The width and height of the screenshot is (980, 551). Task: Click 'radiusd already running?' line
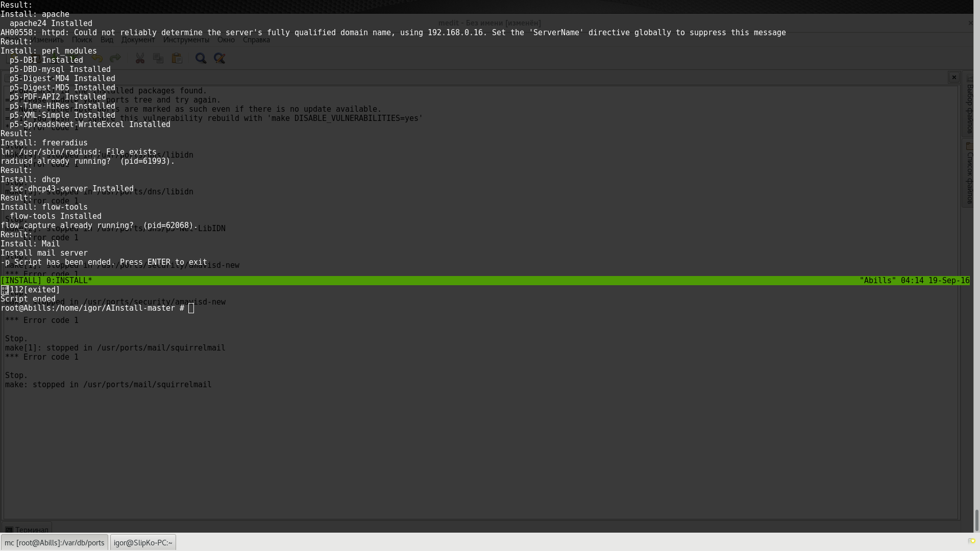[88, 161]
